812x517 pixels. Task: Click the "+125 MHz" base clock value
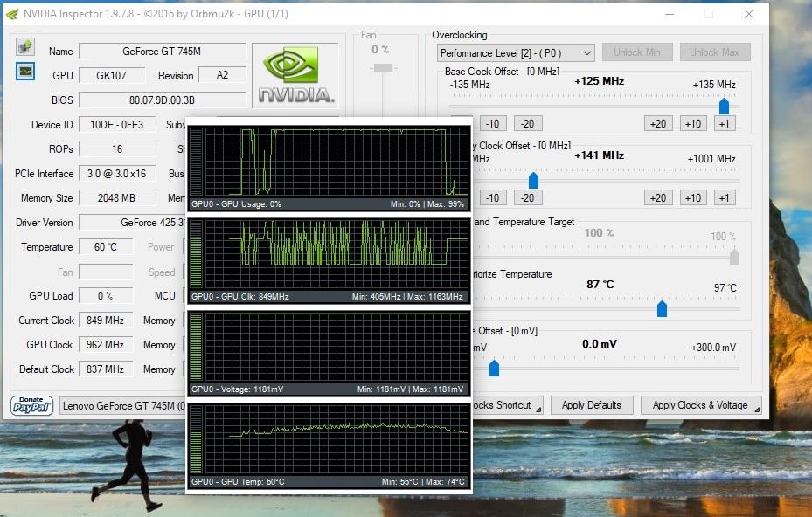coord(599,81)
